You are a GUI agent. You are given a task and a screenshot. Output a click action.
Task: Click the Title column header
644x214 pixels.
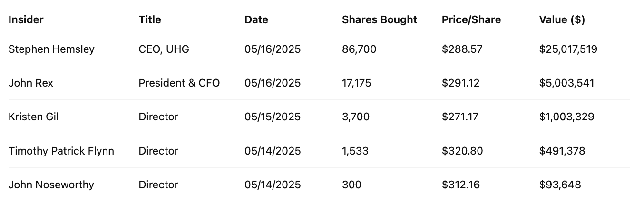(150, 20)
